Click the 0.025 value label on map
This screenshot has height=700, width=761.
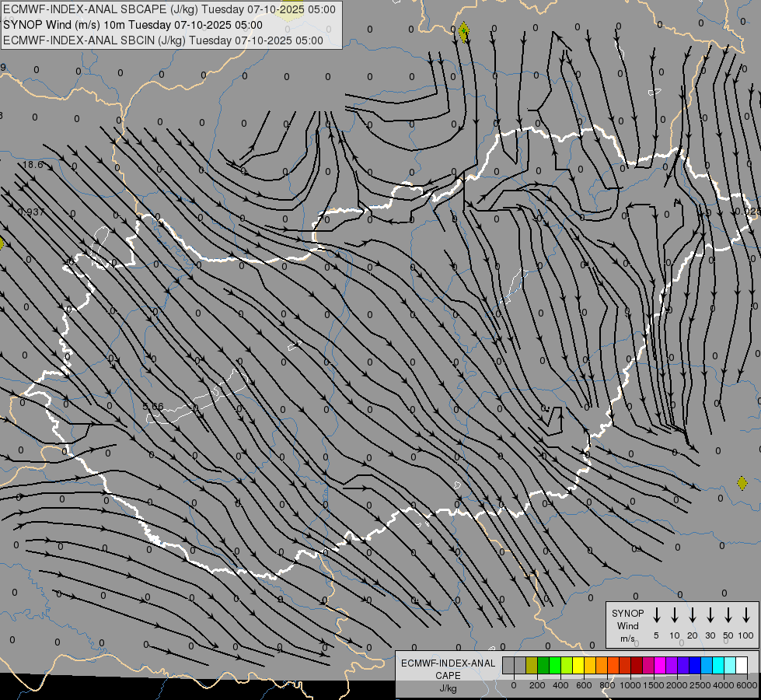747,212
